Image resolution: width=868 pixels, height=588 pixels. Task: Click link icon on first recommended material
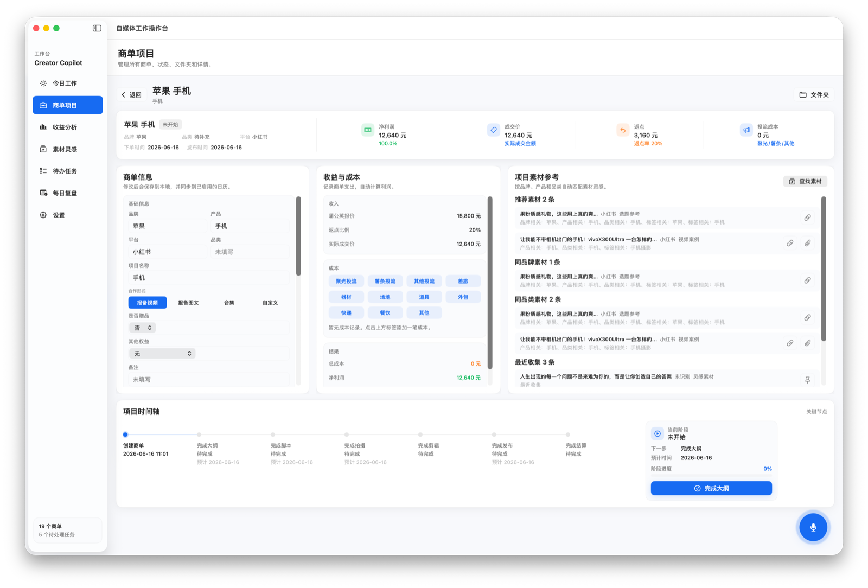[807, 218]
